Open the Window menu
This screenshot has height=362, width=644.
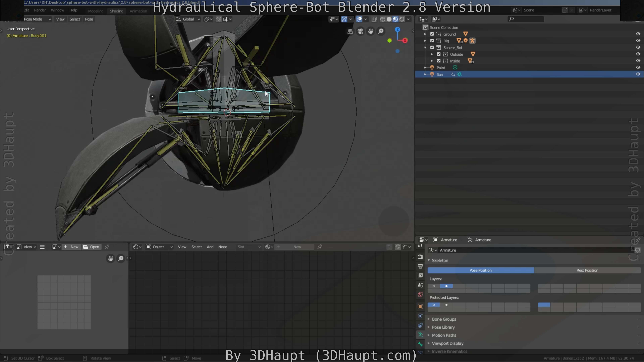click(x=58, y=10)
